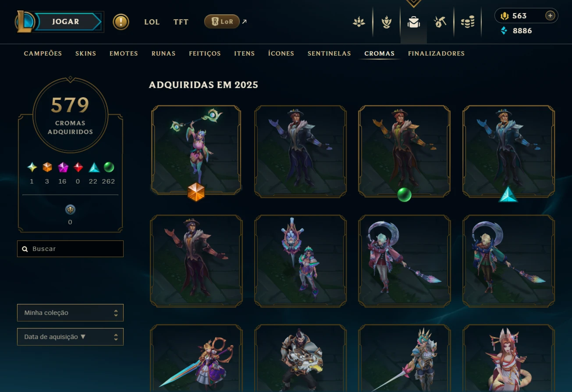The width and height of the screenshot is (572, 392).
Task: Click the League of Legends logo icon
Action: pyautogui.click(x=25, y=21)
